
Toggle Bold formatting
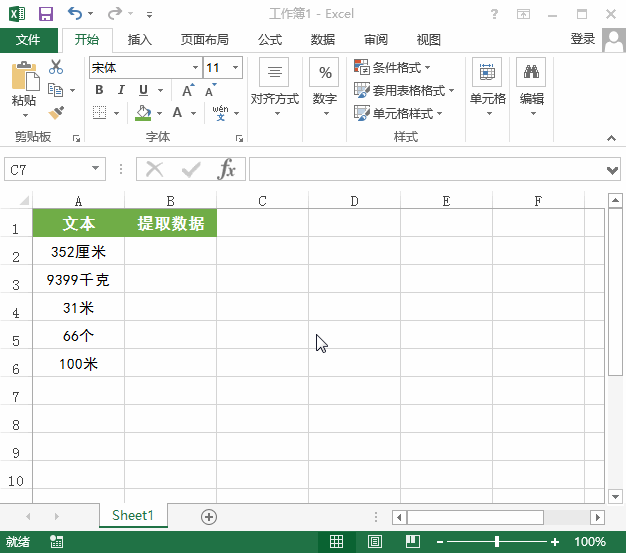point(99,90)
